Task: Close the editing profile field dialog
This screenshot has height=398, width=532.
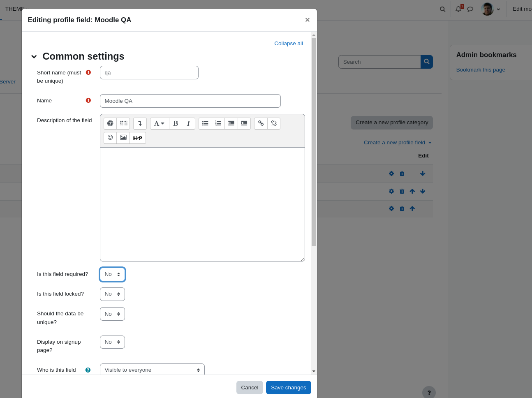Action: [307, 20]
